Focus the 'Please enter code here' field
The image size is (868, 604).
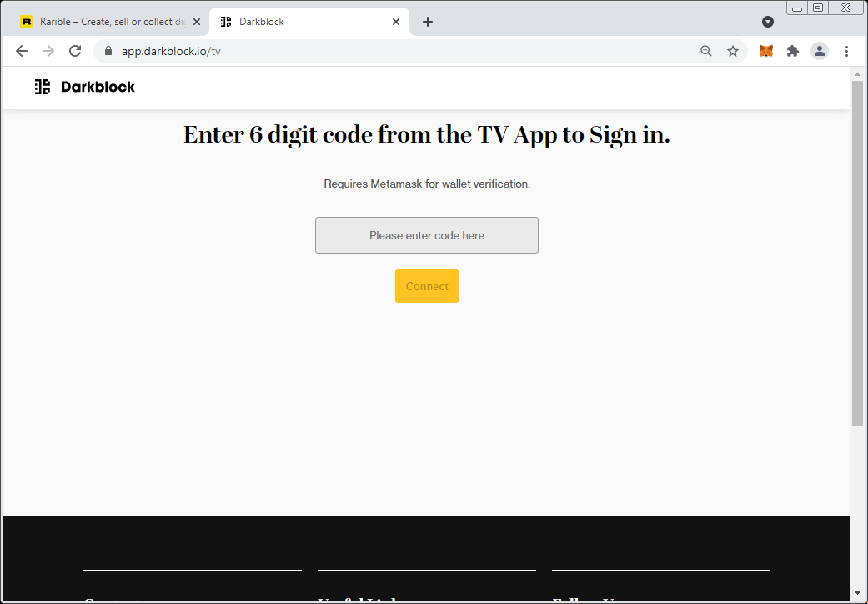click(x=427, y=235)
